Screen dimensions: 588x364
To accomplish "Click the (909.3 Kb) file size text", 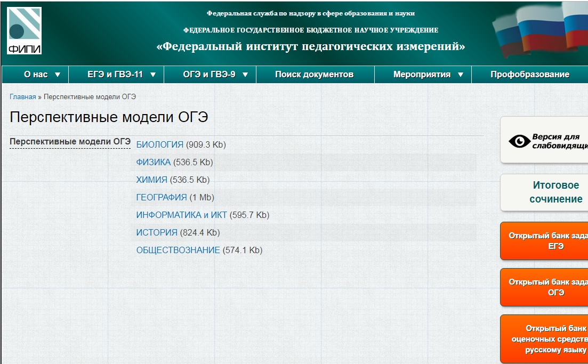I will point(206,145).
